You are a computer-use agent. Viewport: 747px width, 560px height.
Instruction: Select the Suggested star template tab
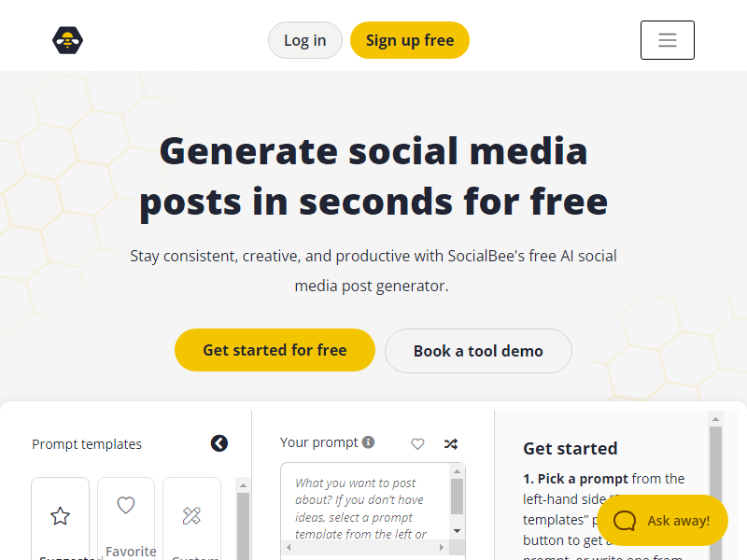pos(61,518)
